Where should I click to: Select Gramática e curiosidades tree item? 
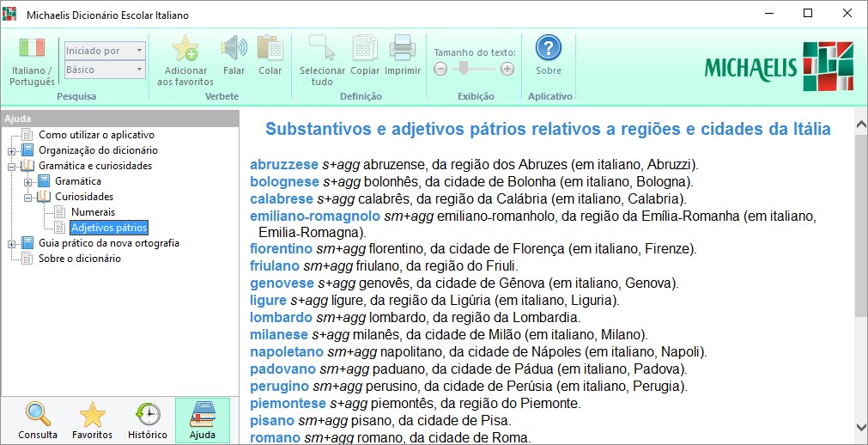[x=95, y=166]
